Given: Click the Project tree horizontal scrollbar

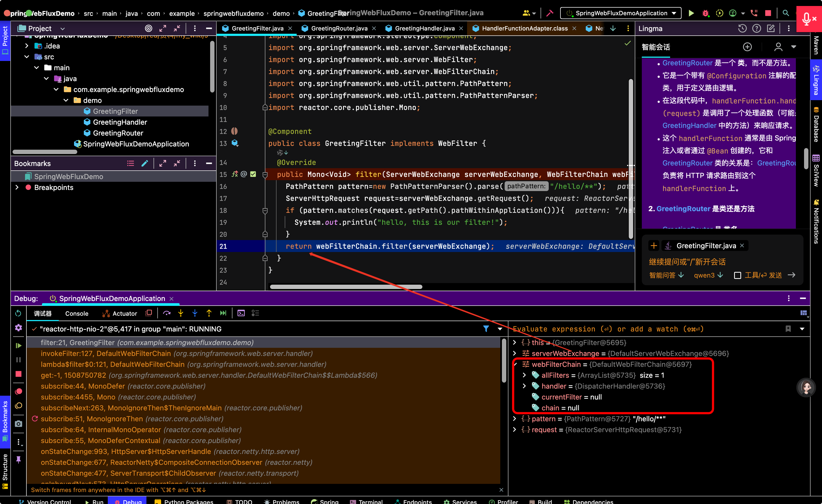Looking at the screenshot, I should pos(45,152).
